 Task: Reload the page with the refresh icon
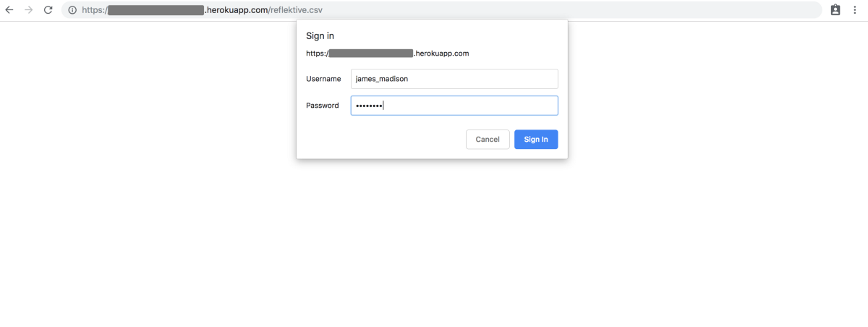pos(48,10)
